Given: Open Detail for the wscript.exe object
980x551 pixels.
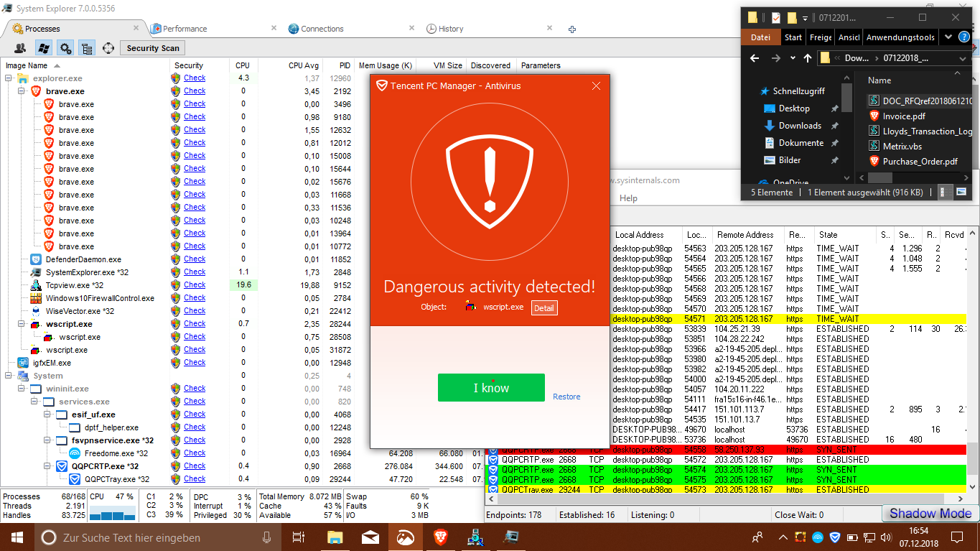Looking at the screenshot, I should point(543,308).
